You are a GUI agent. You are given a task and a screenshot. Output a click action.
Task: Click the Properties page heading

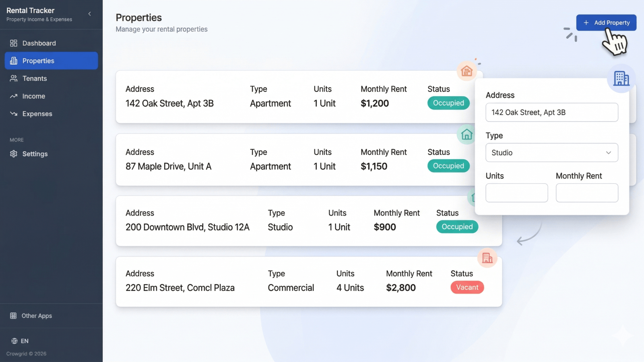139,18
